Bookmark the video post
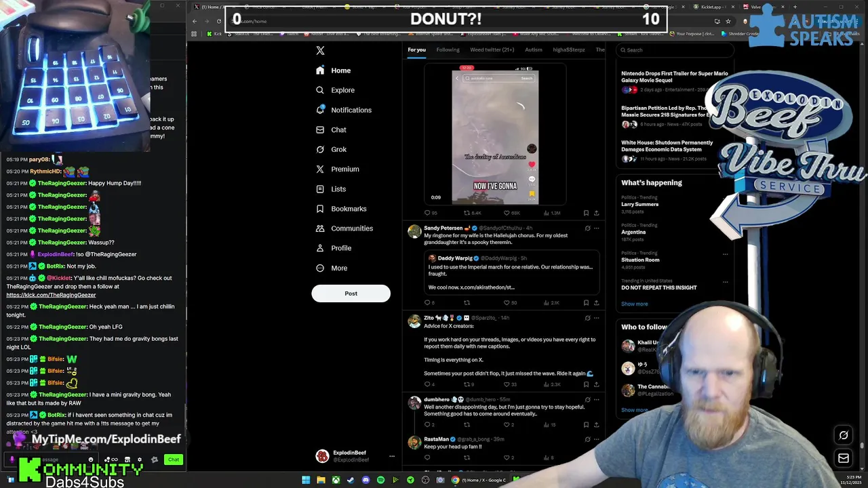Screen dimensions: 868x488 pos(587,213)
